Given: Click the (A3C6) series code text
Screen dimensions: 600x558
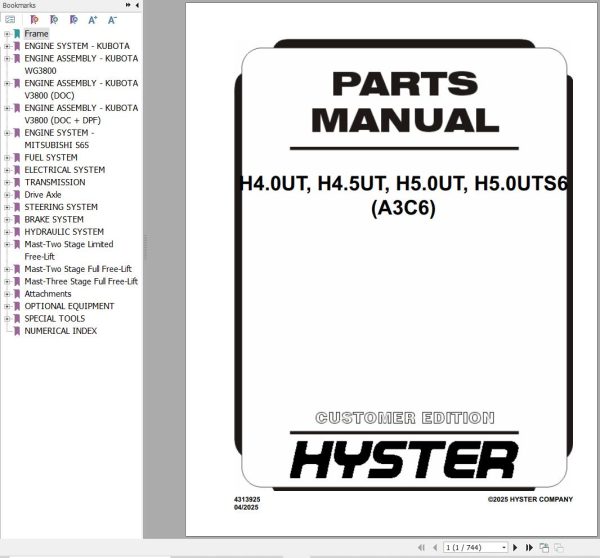Looking at the screenshot, I should pos(403,208).
